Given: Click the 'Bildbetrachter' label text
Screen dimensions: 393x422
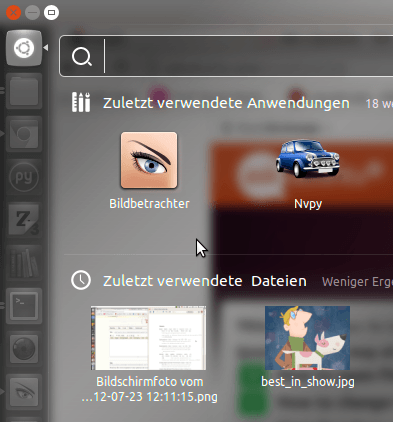Looking at the screenshot, I should pyautogui.click(x=149, y=204).
